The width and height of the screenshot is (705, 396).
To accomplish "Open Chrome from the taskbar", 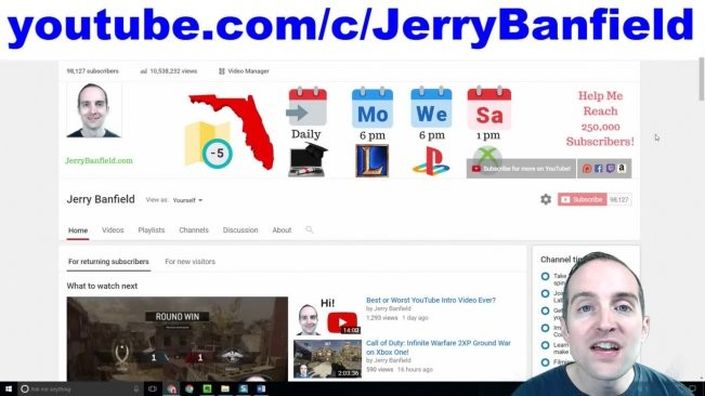I will [x=189, y=389].
